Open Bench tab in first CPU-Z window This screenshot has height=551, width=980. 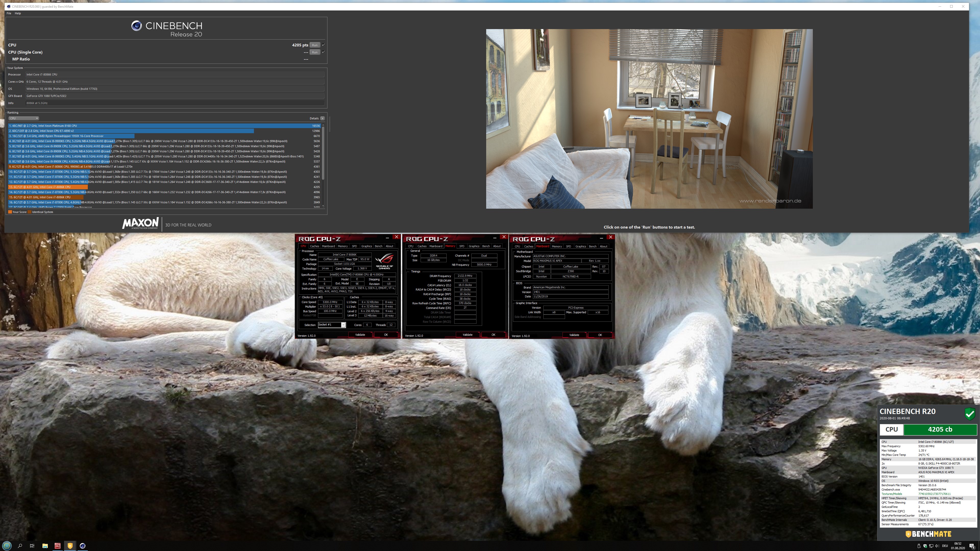(378, 246)
